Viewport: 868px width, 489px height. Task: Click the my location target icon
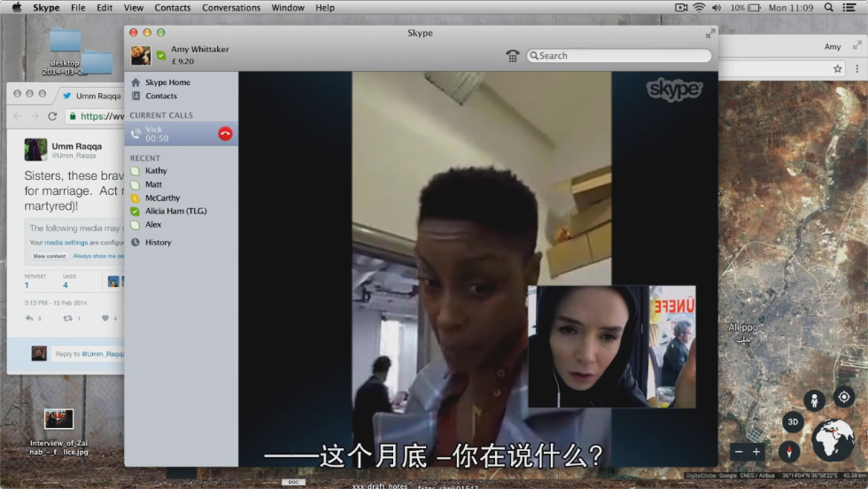click(844, 397)
